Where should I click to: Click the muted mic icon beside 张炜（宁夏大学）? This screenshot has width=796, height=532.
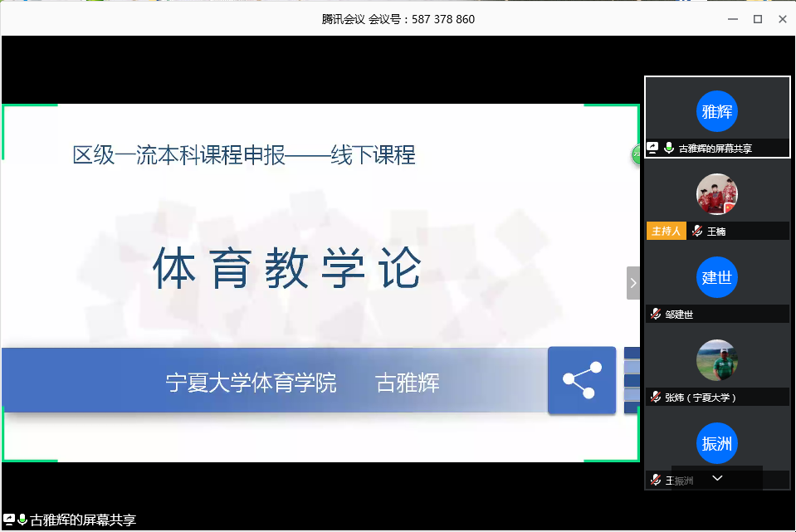click(656, 398)
